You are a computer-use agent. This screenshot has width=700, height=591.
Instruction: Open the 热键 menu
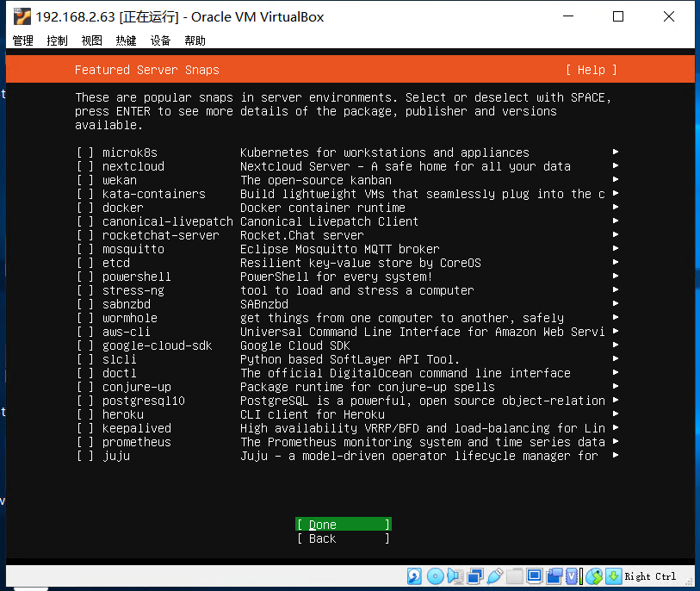(x=126, y=40)
